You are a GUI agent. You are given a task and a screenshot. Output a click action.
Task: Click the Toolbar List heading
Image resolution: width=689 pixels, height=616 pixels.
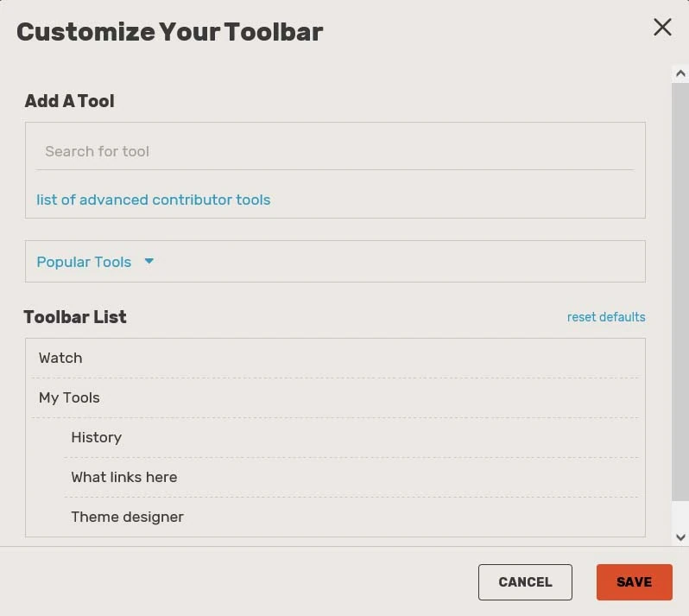75,317
